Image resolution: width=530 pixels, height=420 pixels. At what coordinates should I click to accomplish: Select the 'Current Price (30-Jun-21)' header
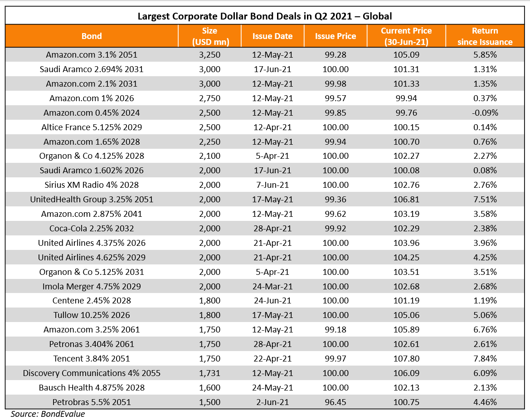pos(406,36)
